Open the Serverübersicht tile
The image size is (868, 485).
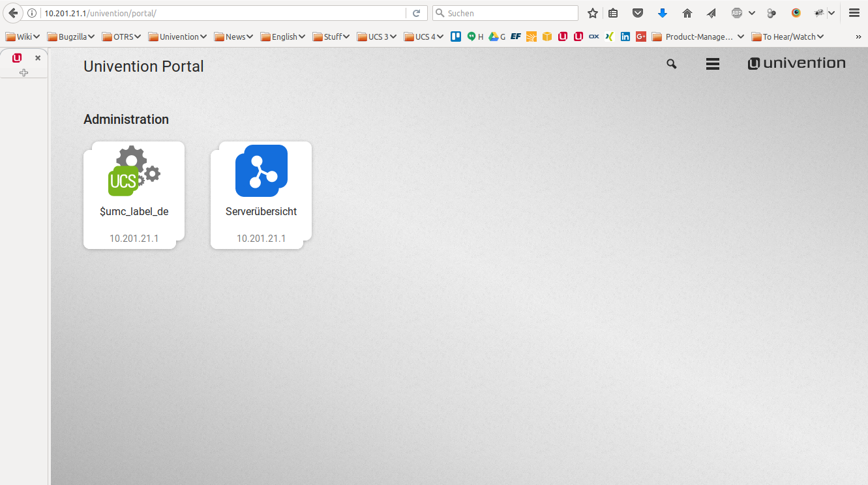[x=261, y=194]
